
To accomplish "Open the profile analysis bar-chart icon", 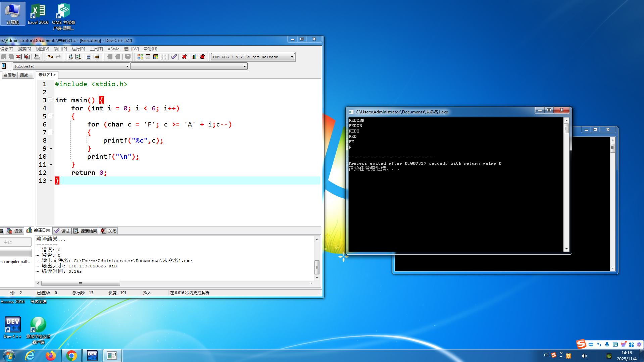I will tap(195, 57).
